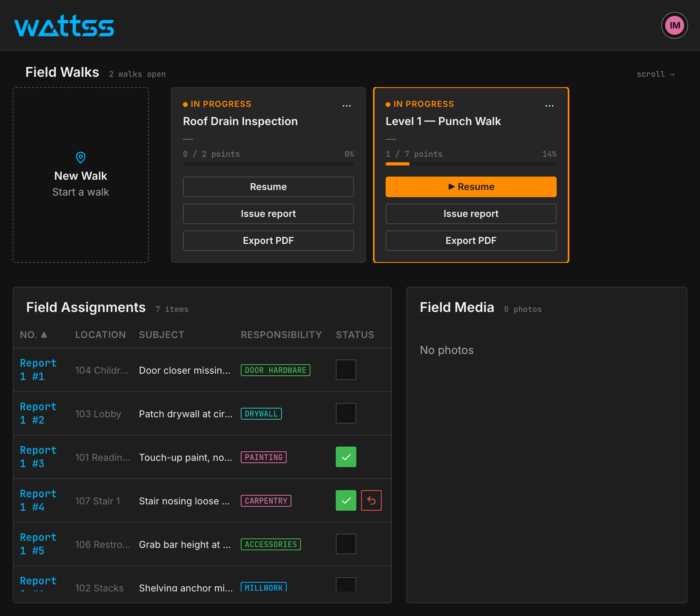Issue report for Level 1 Punch Walk
The image size is (700, 616).
click(x=471, y=214)
